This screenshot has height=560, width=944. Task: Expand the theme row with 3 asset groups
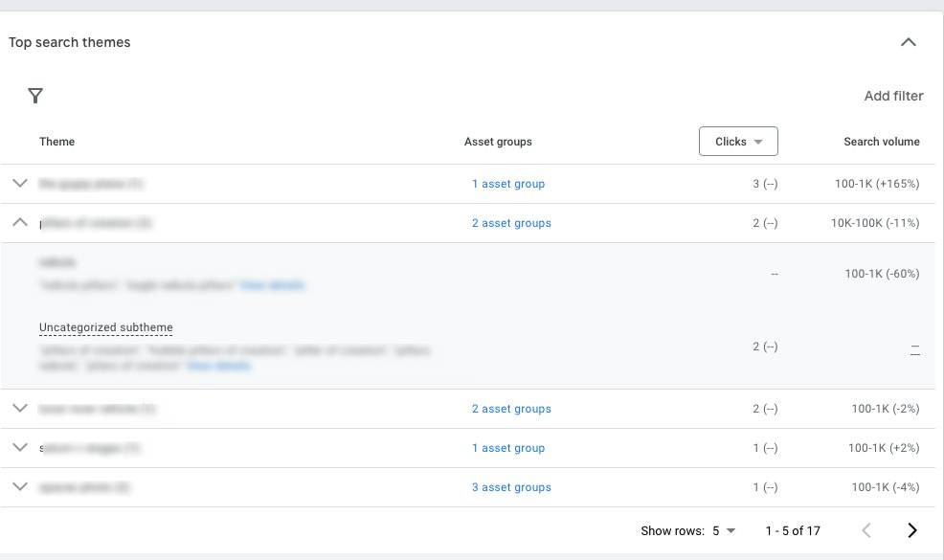pyautogui.click(x=20, y=486)
